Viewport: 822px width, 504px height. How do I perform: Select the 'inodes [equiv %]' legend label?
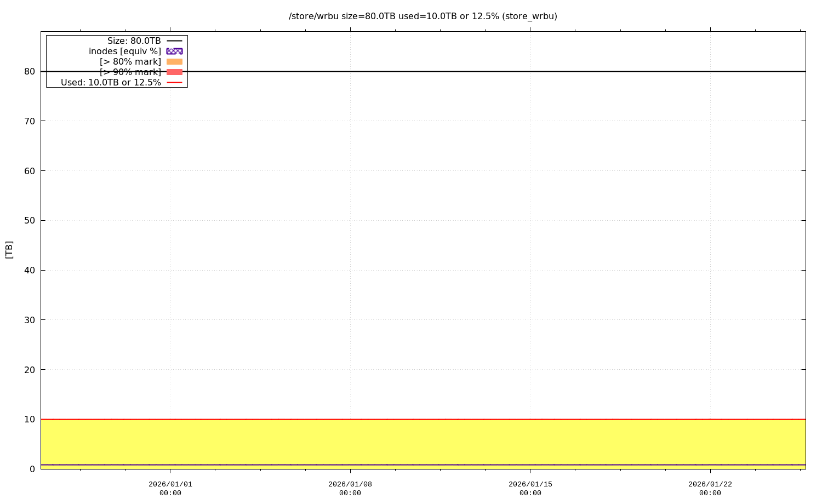click(x=125, y=51)
